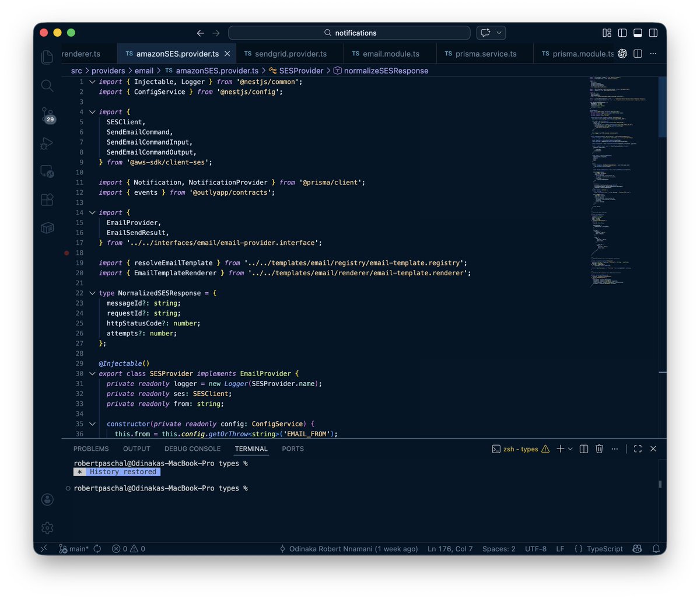Screen dimensions: 700x599
Task: Toggle the breakpoint on line 18
Action: click(66, 253)
